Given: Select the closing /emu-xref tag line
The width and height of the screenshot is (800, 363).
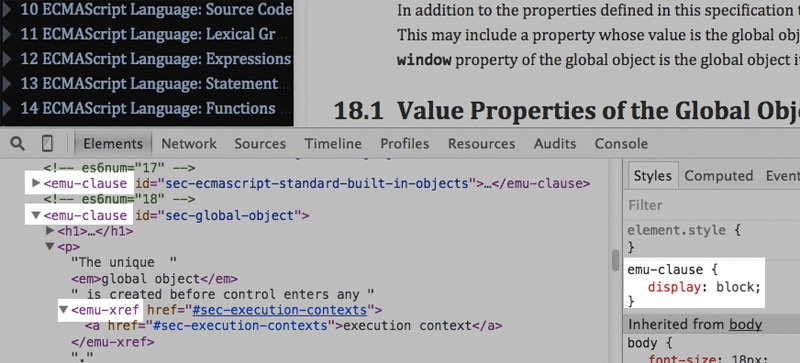Looking at the screenshot, I should (x=112, y=341).
